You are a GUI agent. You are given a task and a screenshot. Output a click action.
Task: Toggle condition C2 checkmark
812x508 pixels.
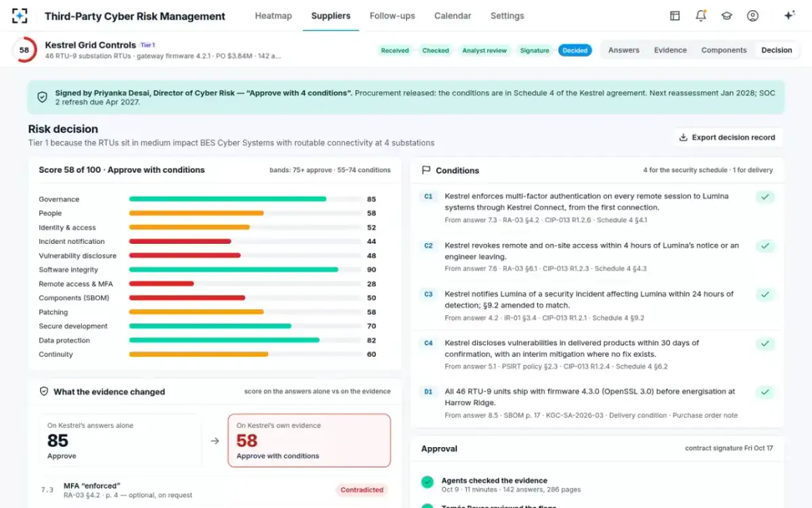coord(765,246)
